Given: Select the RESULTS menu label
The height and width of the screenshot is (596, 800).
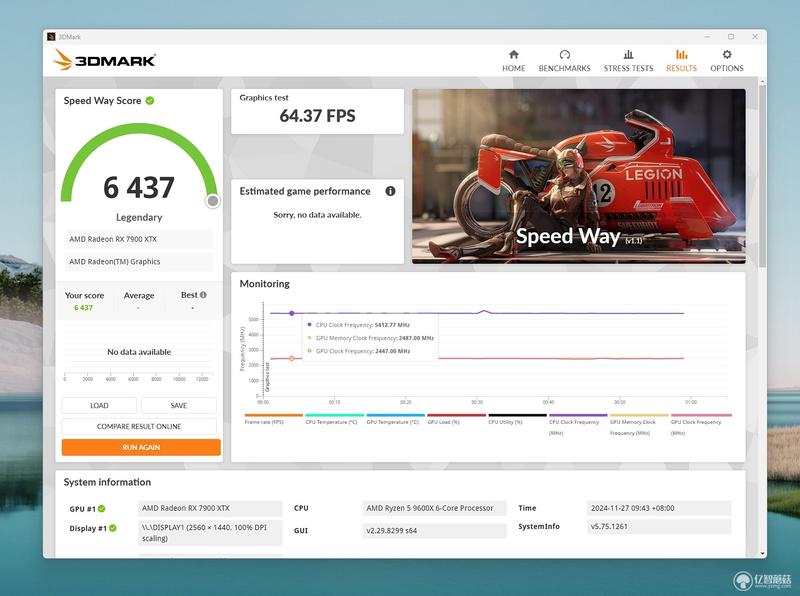Looking at the screenshot, I should 681,68.
